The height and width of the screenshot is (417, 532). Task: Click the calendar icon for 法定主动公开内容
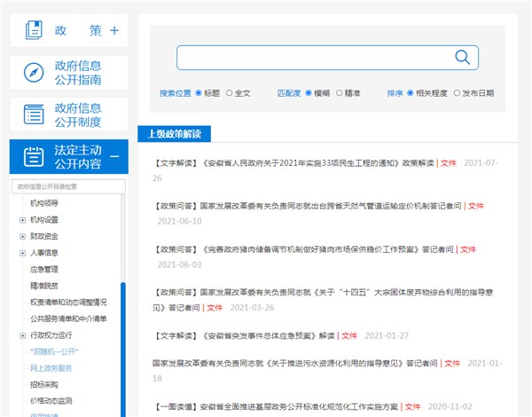click(x=34, y=156)
